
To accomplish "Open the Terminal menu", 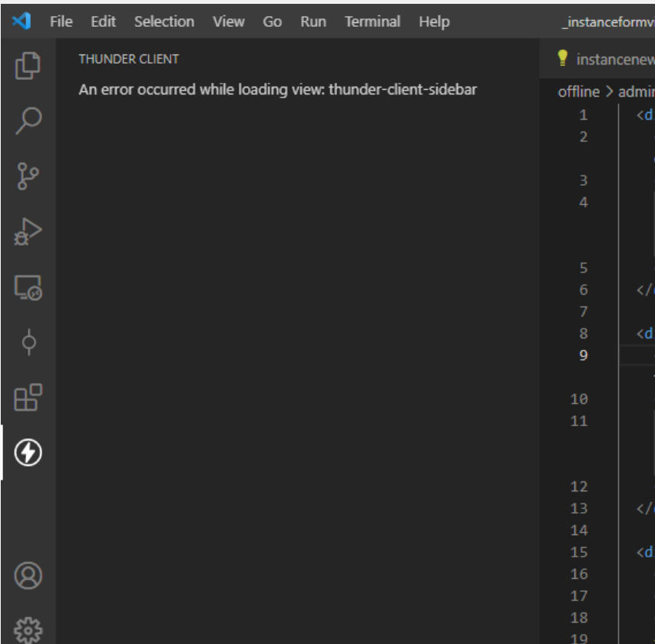I will (372, 21).
